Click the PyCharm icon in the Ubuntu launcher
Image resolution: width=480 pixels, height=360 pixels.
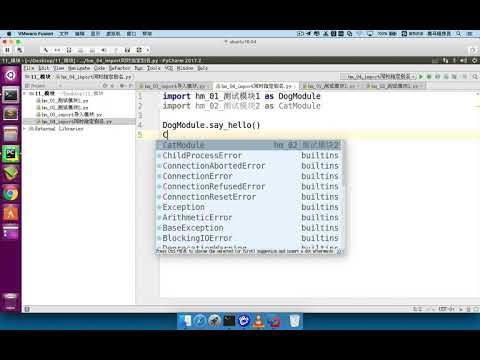pos(11,154)
